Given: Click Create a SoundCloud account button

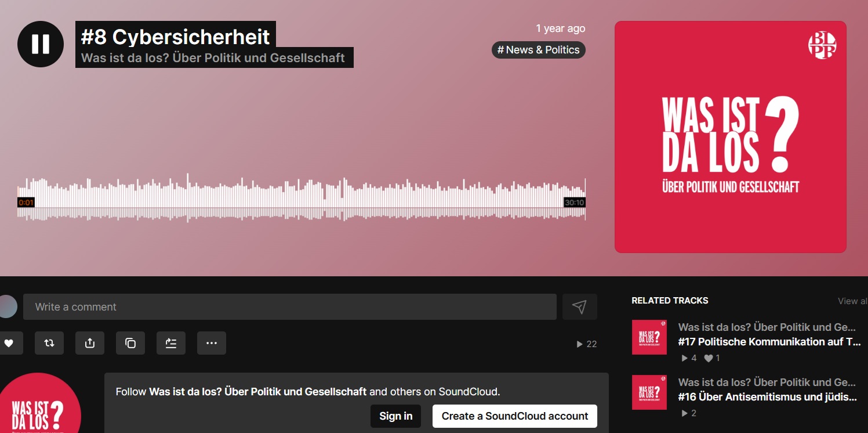Looking at the screenshot, I should tap(515, 416).
